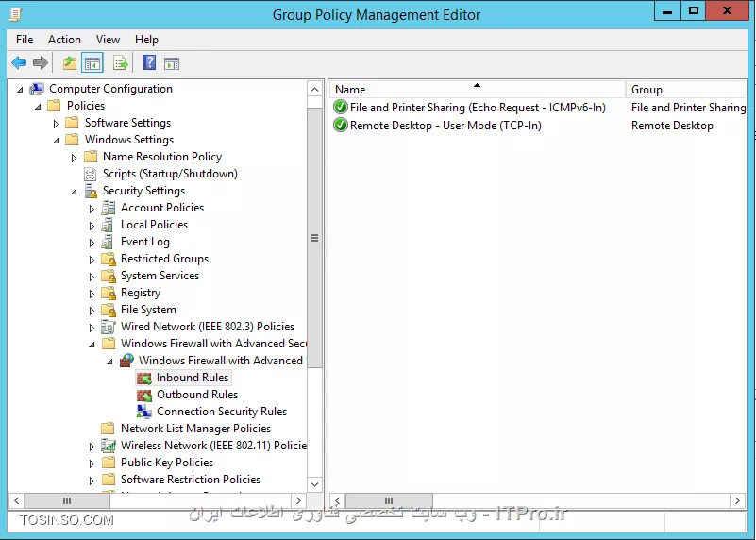This screenshot has width=756, height=540.
Task: Collapse the Computer Configuration node
Action: point(20,90)
